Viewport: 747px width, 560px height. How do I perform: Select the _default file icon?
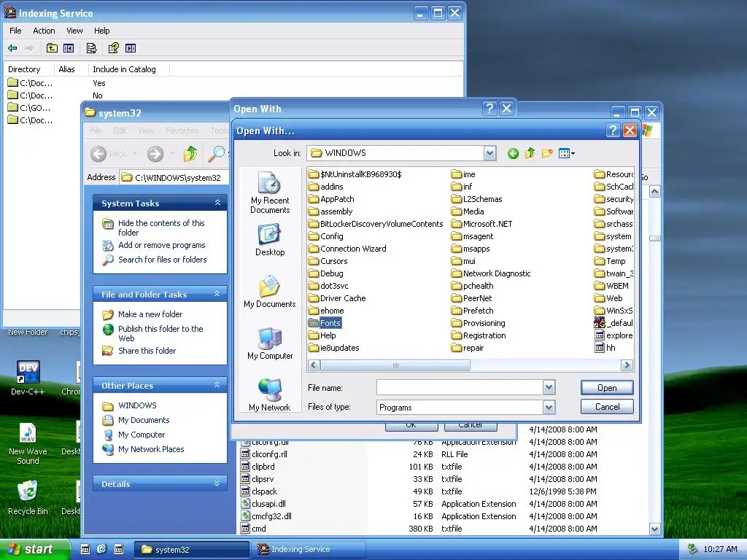point(614,323)
